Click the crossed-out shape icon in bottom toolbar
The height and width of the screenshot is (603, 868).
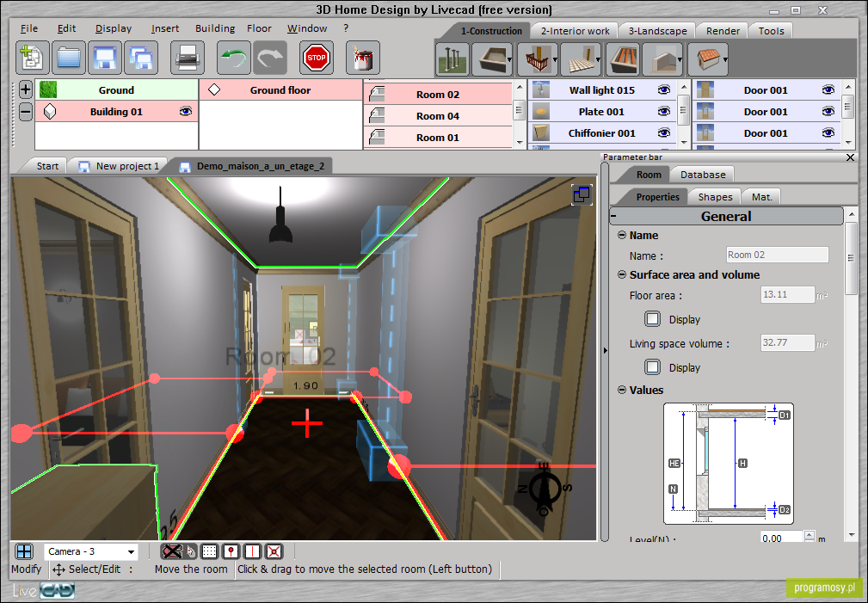point(171,551)
